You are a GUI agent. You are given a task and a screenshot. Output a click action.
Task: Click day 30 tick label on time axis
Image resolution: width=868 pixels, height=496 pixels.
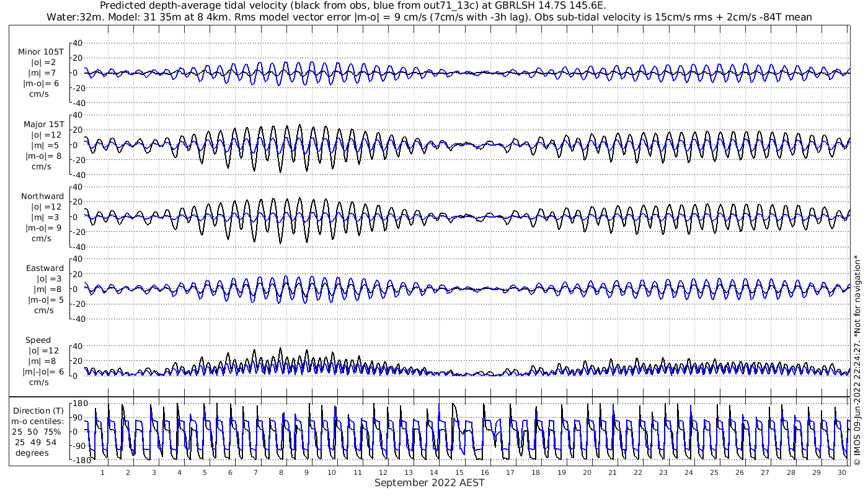pyautogui.click(x=842, y=472)
